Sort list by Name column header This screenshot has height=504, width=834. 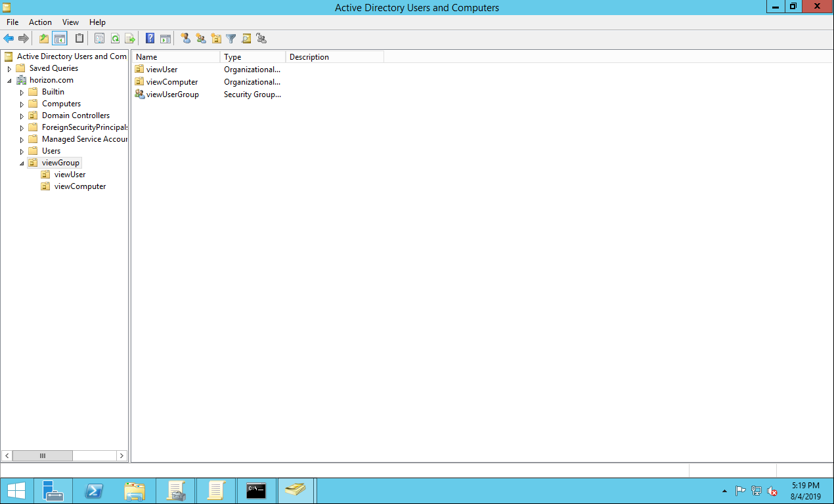click(x=175, y=57)
